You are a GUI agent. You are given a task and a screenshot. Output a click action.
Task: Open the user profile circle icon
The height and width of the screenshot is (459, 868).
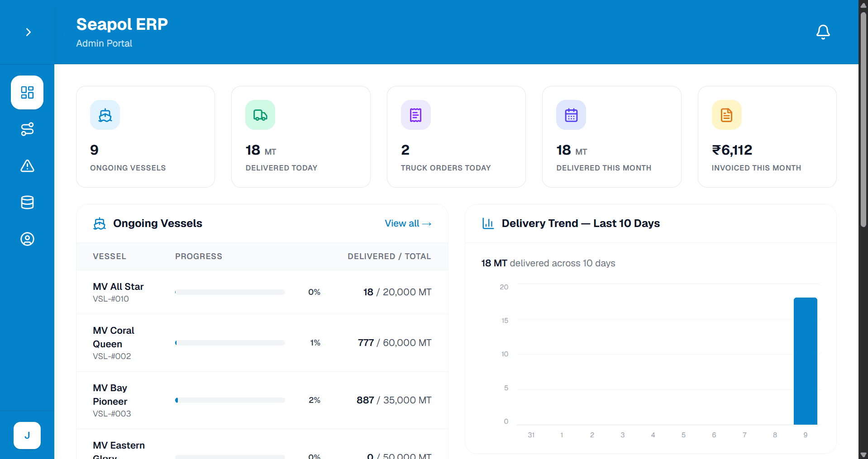click(27, 239)
